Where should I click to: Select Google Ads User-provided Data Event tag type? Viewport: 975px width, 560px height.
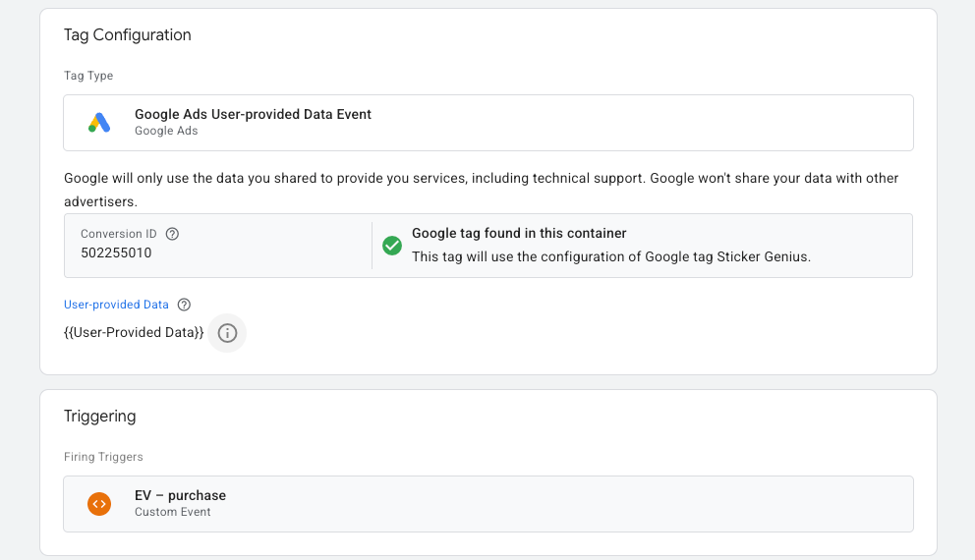tap(253, 115)
